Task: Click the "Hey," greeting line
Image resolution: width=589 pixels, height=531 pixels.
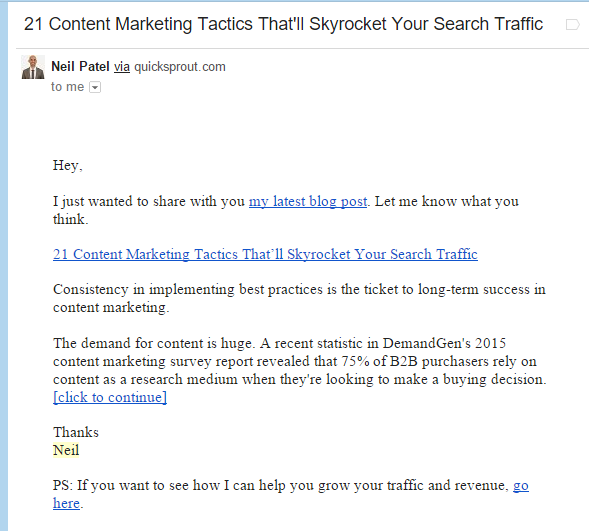Action: (x=68, y=166)
